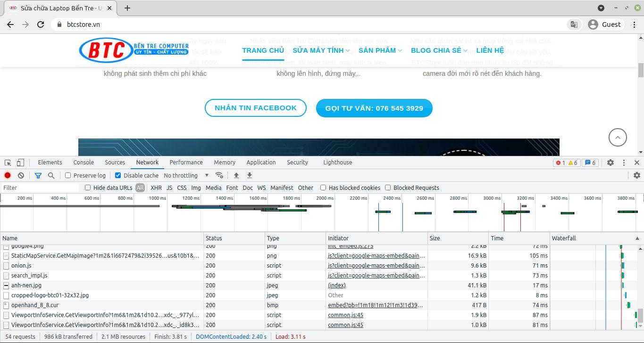The image size is (644, 343).
Task: Open the Security tab
Action: tap(297, 162)
